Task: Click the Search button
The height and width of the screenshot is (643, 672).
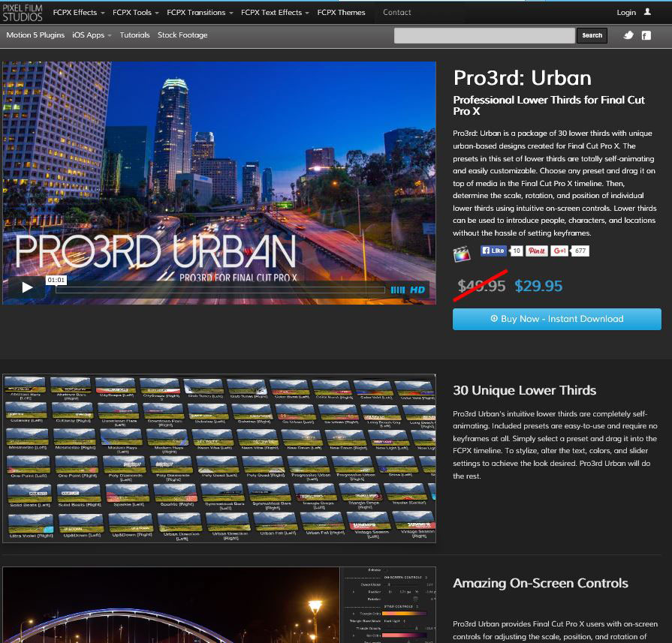Action: [x=592, y=35]
